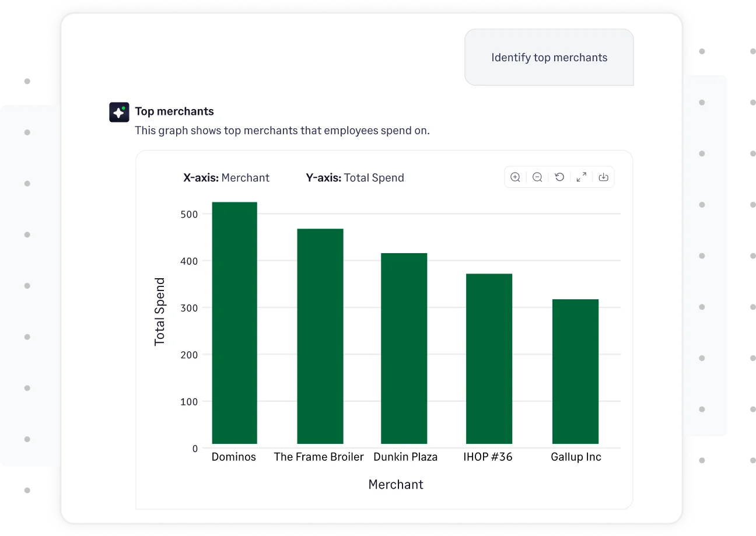The height and width of the screenshot is (536, 756).
Task: Download the Top merchants chart
Action: [x=604, y=177]
